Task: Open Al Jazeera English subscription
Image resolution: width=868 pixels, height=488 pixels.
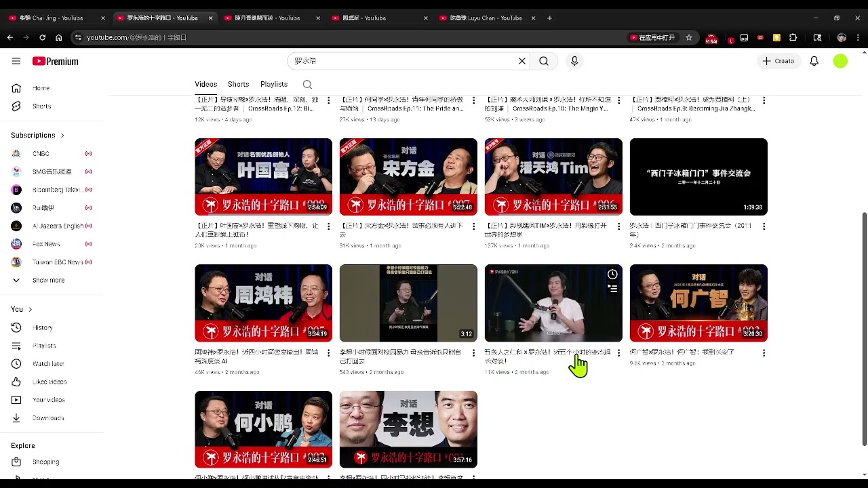Action: (x=53, y=226)
